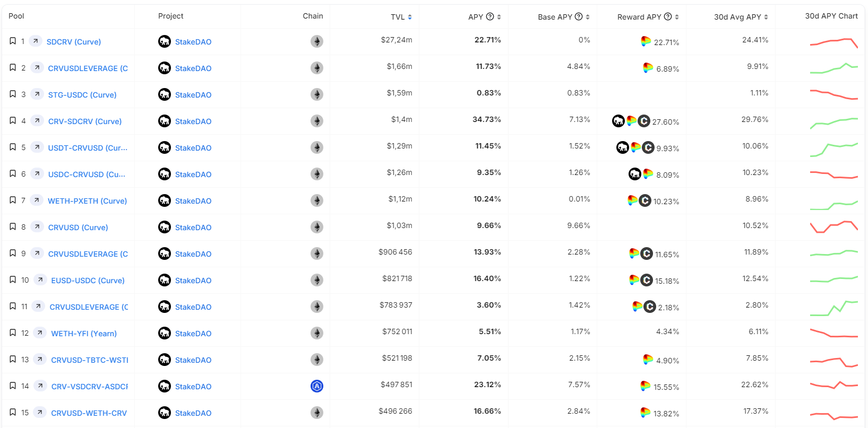868x428 pixels.
Task: Open StakeDAO project link in row 6
Action: pos(193,174)
